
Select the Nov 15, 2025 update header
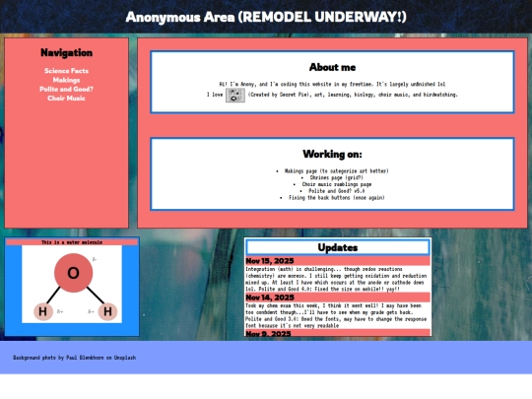pyautogui.click(x=338, y=261)
